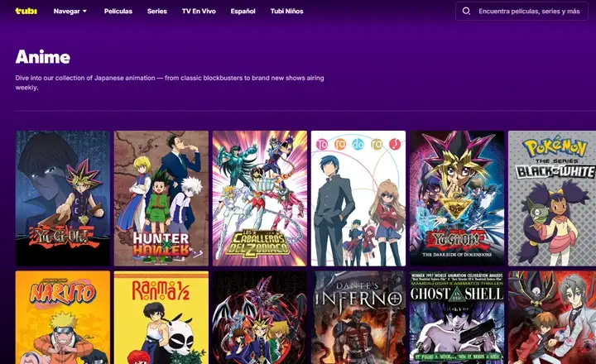Open the Ranma ½ poster
The height and width of the screenshot is (364, 596).
click(x=161, y=318)
